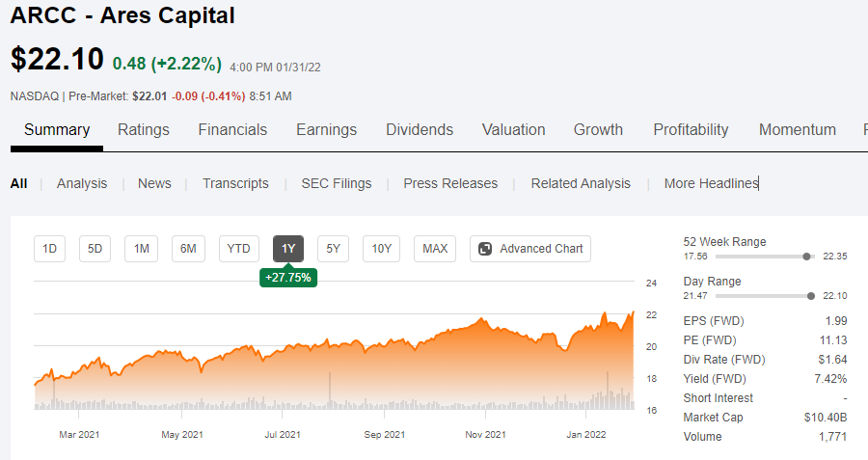Click the Mar 2021 axis label
Viewport: 868px width, 460px height.
point(79,435)
